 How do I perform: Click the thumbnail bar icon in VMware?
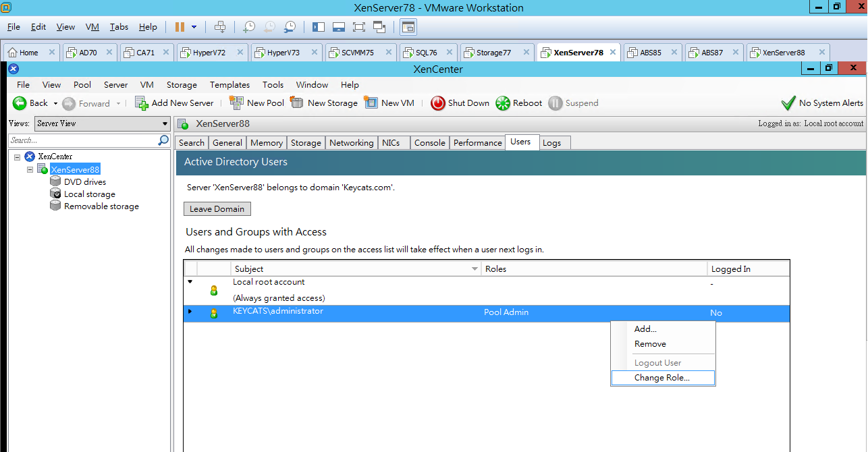pos(339,27)
